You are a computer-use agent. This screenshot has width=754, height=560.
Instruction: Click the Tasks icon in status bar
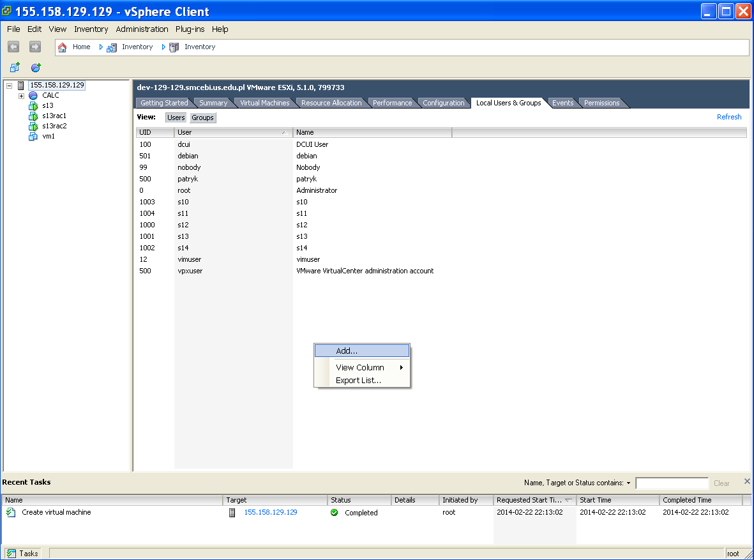point(11,553)
